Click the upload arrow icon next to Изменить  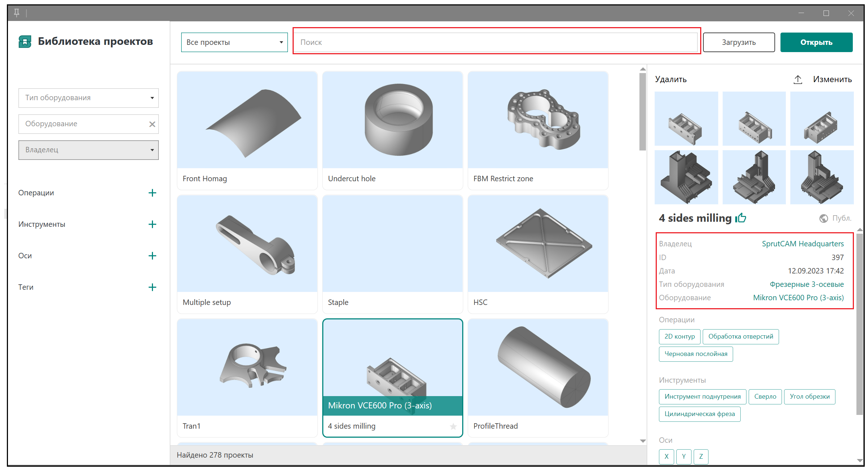click(x=798, y=80)
